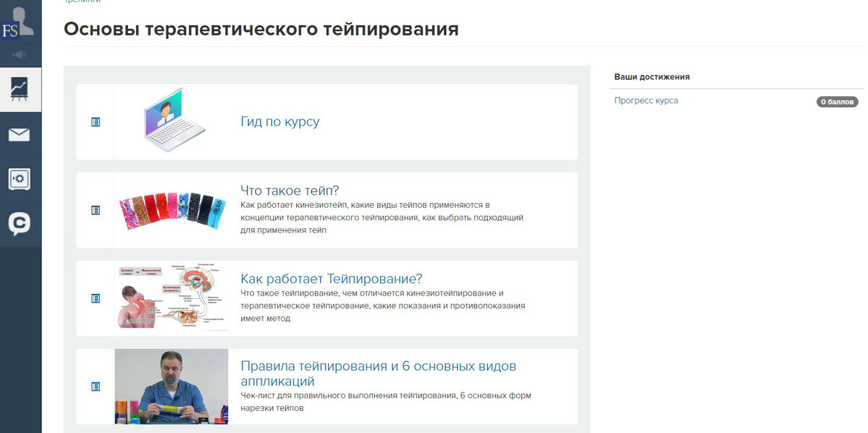Viewport: 868px width, 433px height.
Task: Open the messages envelope icon
Action: click(x=20, y=135)
